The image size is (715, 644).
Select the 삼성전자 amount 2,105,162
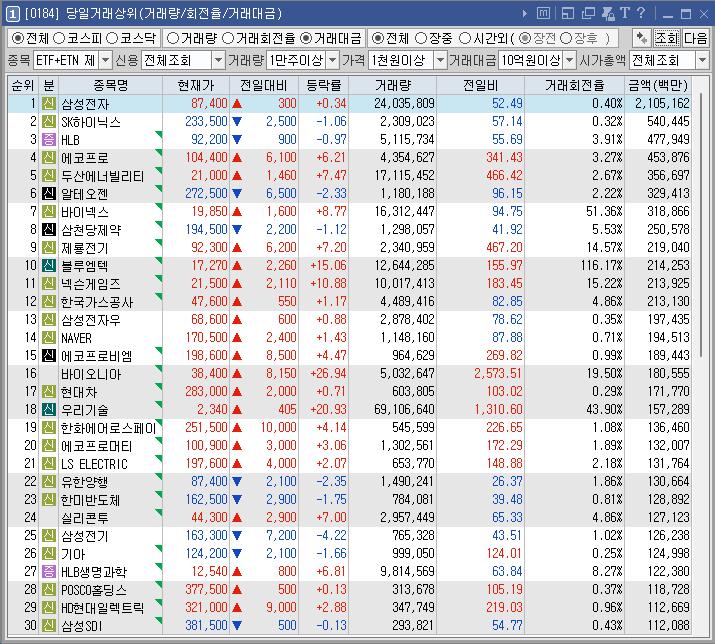point(662,104)
